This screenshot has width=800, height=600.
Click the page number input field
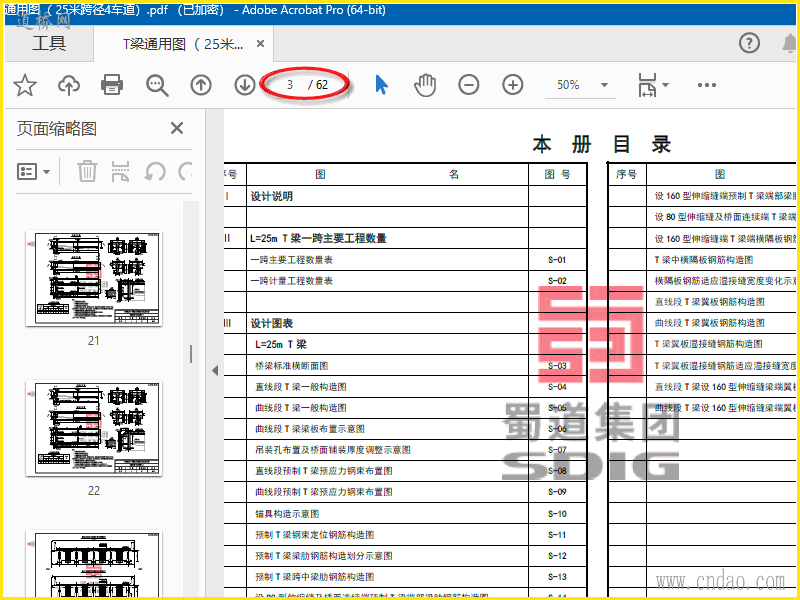tap(290, 85)
